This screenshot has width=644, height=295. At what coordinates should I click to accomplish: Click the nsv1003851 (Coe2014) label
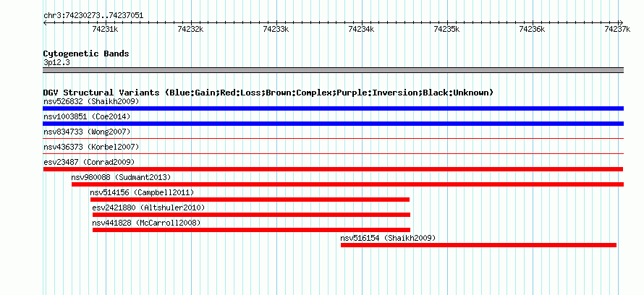coord(87,116)
